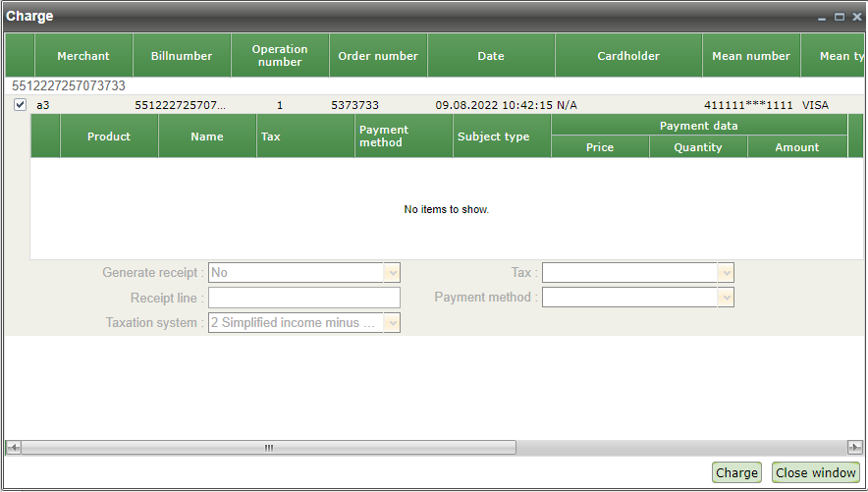This screenshot has width=868, height=492.
Task: Maximize the Charge window
Action: click(x=839, y=17)
